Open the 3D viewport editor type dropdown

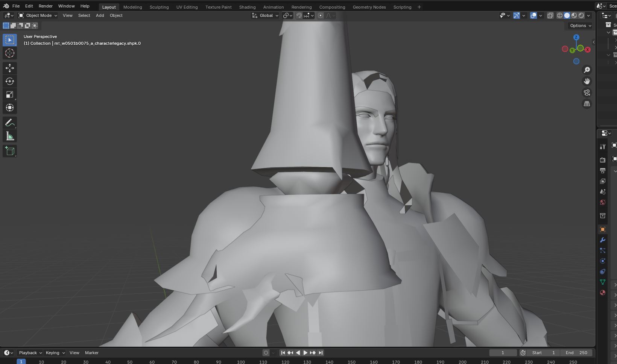coord(9,15)
